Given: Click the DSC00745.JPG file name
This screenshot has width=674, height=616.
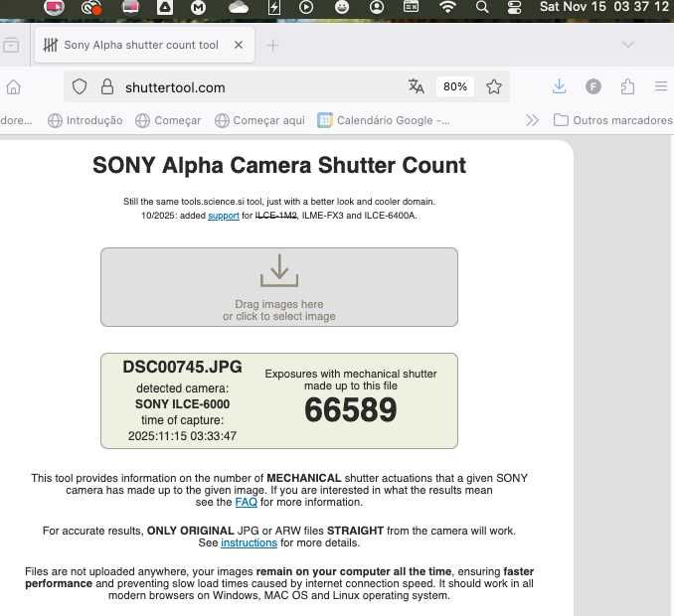Looking at the screenshot, I should point(182,367).
